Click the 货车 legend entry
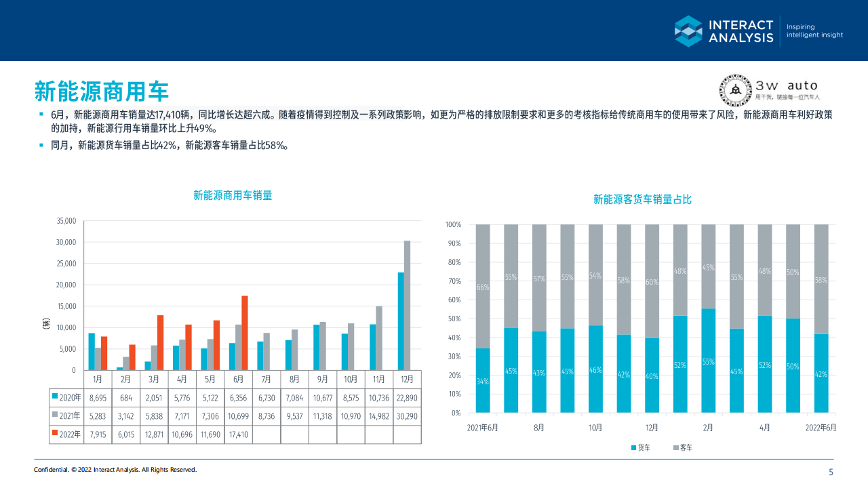 (639, 448)
